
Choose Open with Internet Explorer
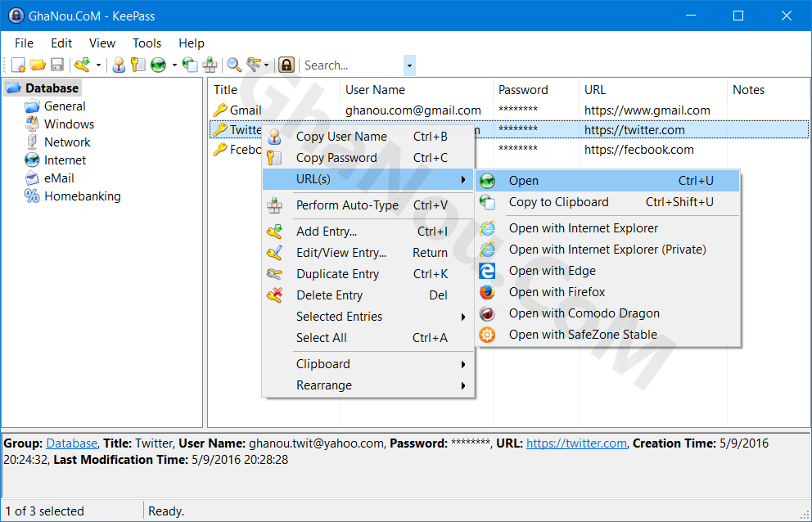click(x=607, y=228)
